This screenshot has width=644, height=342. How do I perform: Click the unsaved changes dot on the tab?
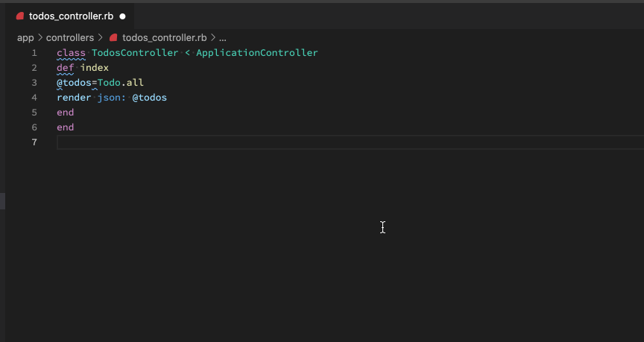click(122, 16)
